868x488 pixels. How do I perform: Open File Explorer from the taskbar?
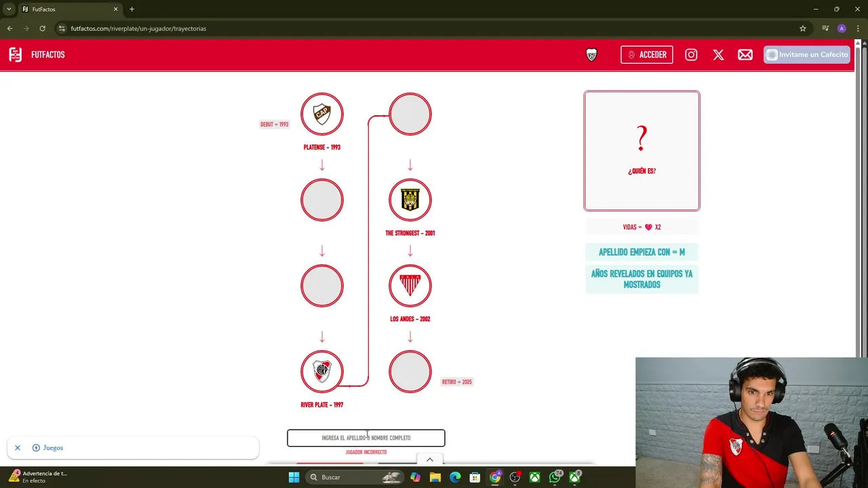click(435, 477)
